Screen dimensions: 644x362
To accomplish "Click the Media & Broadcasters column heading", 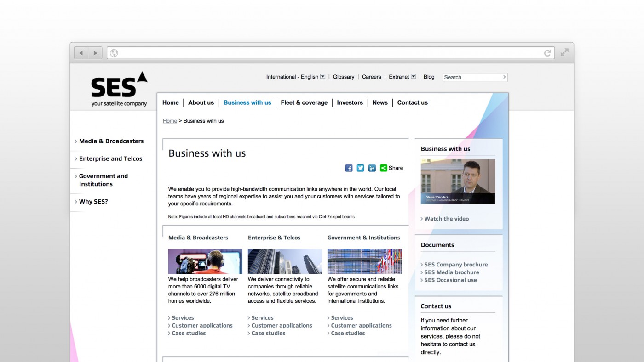I will point(198,238).
